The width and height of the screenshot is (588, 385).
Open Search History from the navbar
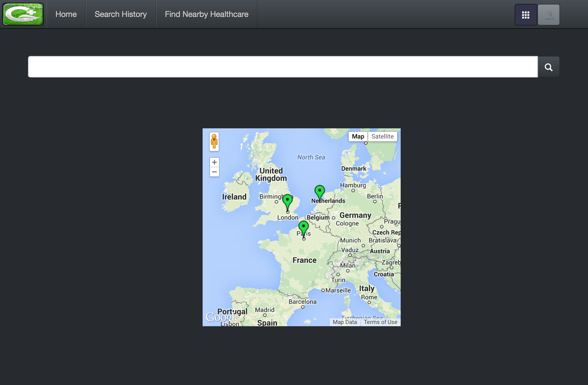(121, 14)
